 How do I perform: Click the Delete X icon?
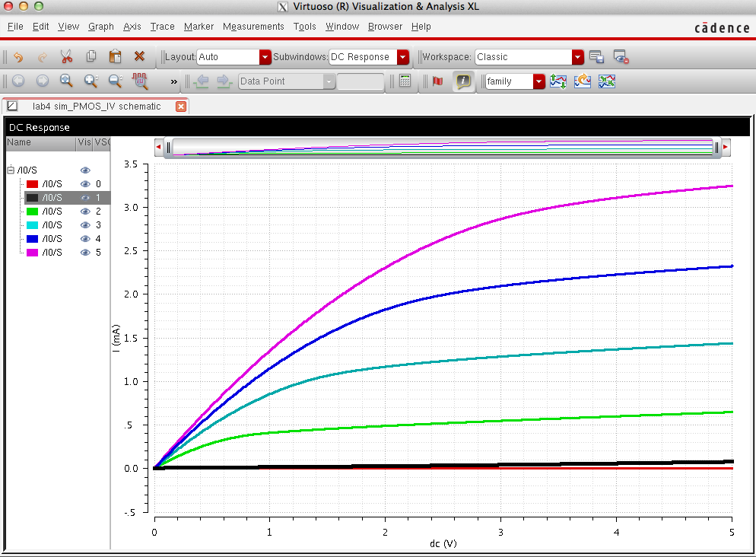pos(139,57)
